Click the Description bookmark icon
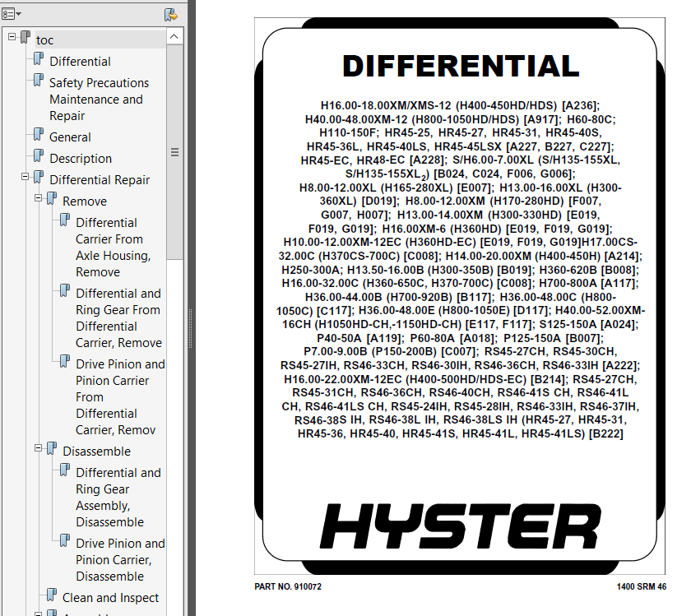This screenshot has height=616, width=691. (39, 155)
